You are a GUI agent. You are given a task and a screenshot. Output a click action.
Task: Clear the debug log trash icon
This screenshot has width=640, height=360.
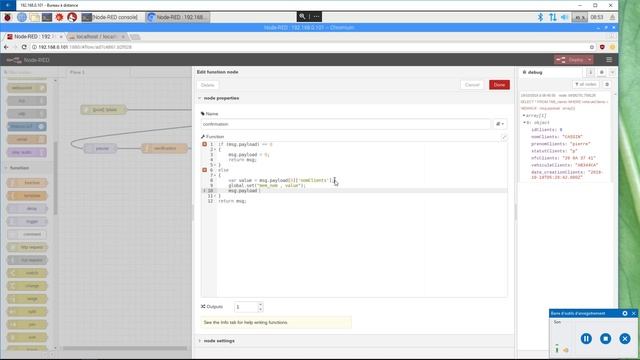tap(607, 84)
